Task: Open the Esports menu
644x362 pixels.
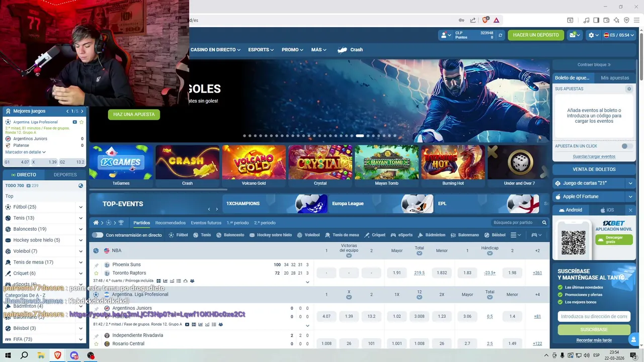Action: pos(261,50)
